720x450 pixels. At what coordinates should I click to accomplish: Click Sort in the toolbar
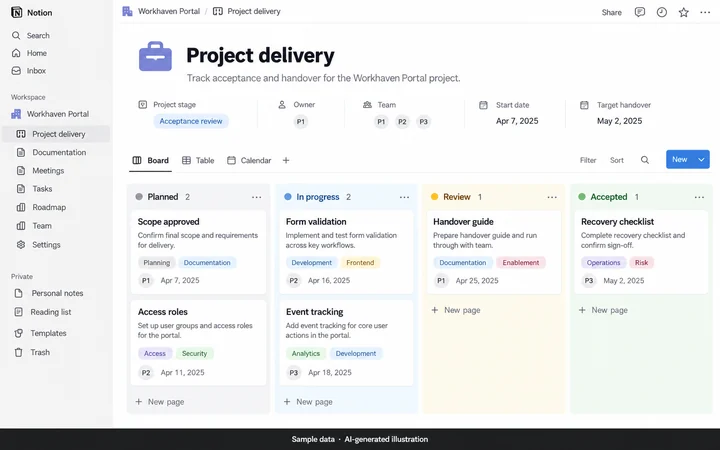pyautogui.click(x=617, y=160)
